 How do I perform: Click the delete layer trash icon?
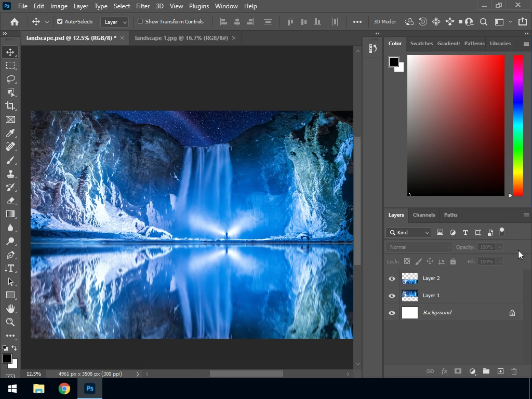[514, 371]
